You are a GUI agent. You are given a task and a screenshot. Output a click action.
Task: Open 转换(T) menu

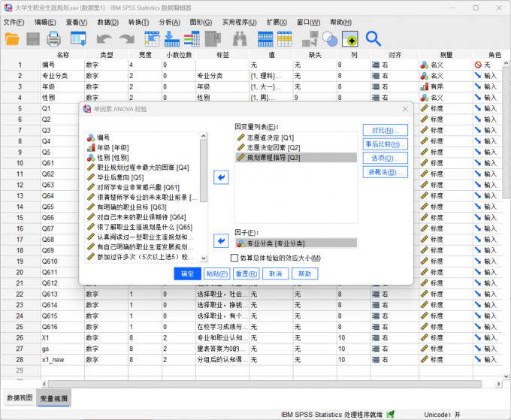point(138,22)
